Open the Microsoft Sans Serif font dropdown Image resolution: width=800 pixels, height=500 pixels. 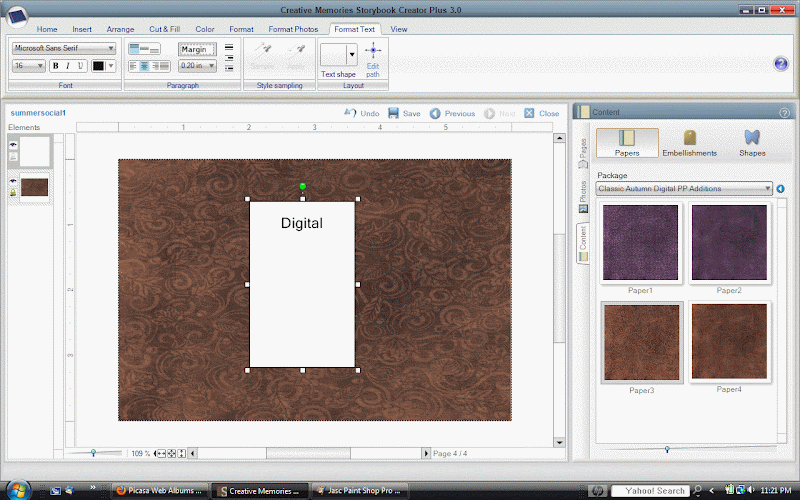[x=110, y=48]
